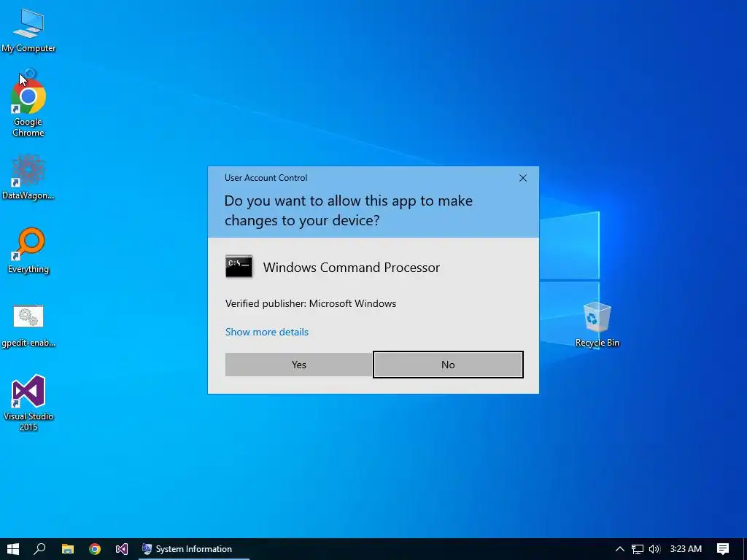Open the Action Center notifications icon
This screenshot has height=560, width=747.
pos(723,549)
